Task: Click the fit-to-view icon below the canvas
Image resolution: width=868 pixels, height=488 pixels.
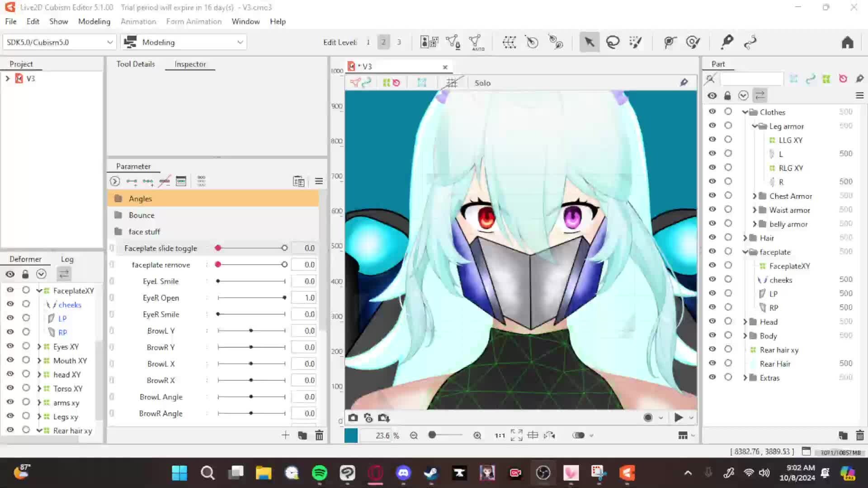Action: click(516, 435)
